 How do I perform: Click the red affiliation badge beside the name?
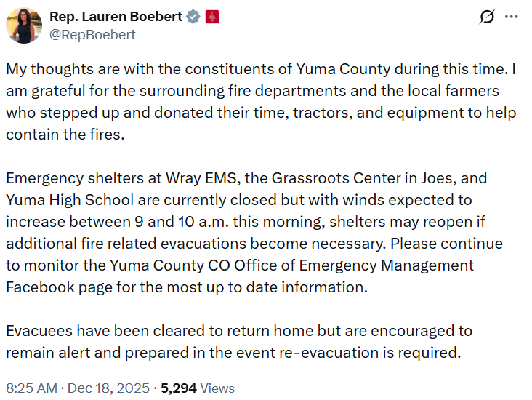coord(212,16)
